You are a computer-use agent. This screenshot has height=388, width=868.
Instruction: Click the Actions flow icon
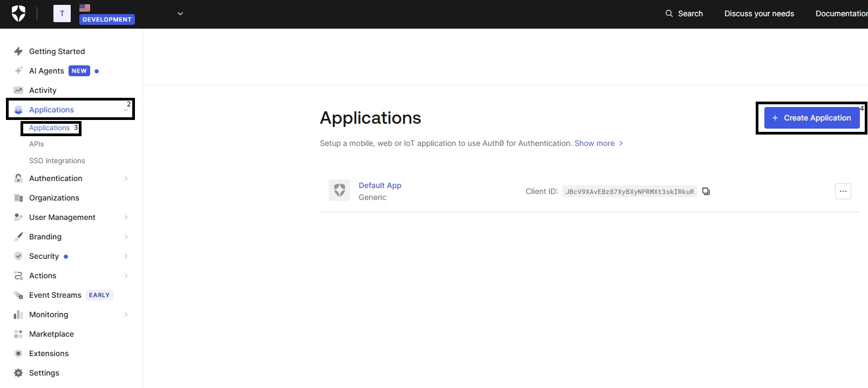click(x=18, y=276)
